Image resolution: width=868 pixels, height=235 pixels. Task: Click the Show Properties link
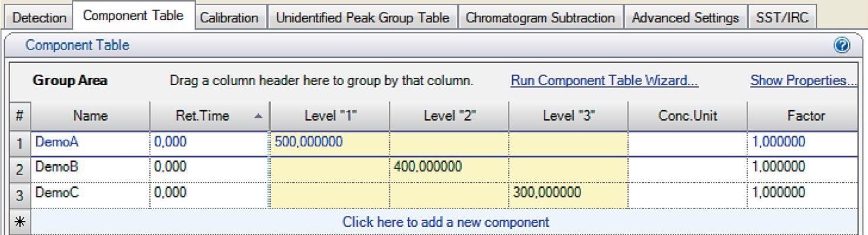click(803, 80)
